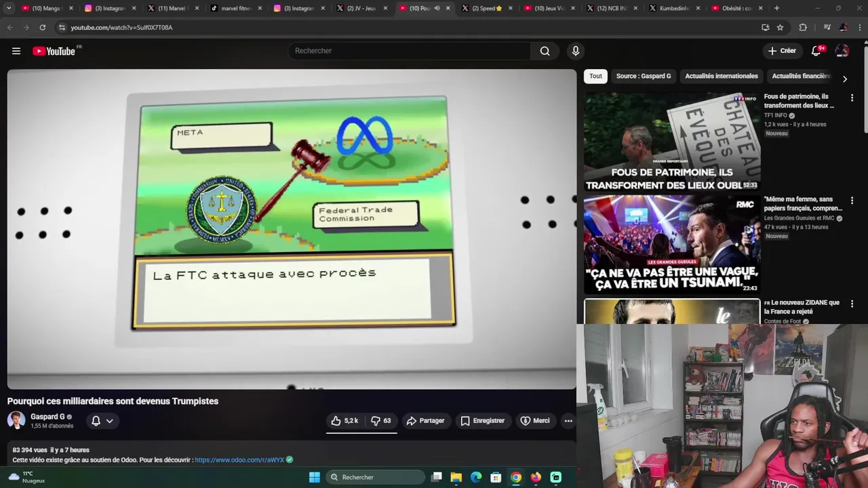Open Gaspard G channel avatar
The height and width of the screenshot is (488, 868).
(16, 420)
